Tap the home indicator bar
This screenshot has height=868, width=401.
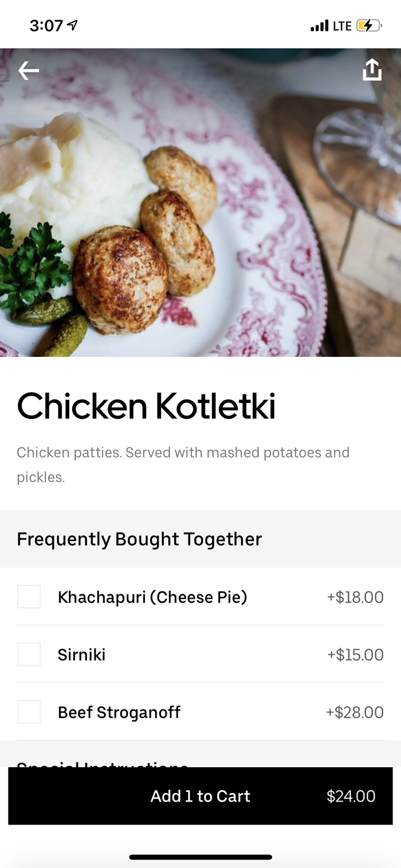click(x=200, y=857)
